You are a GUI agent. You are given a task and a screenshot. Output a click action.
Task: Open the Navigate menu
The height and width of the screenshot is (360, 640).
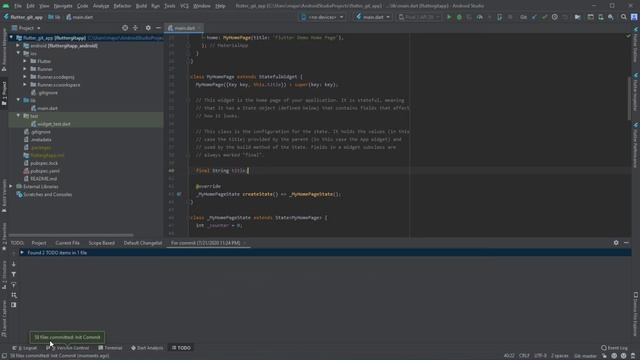(63, 6)
